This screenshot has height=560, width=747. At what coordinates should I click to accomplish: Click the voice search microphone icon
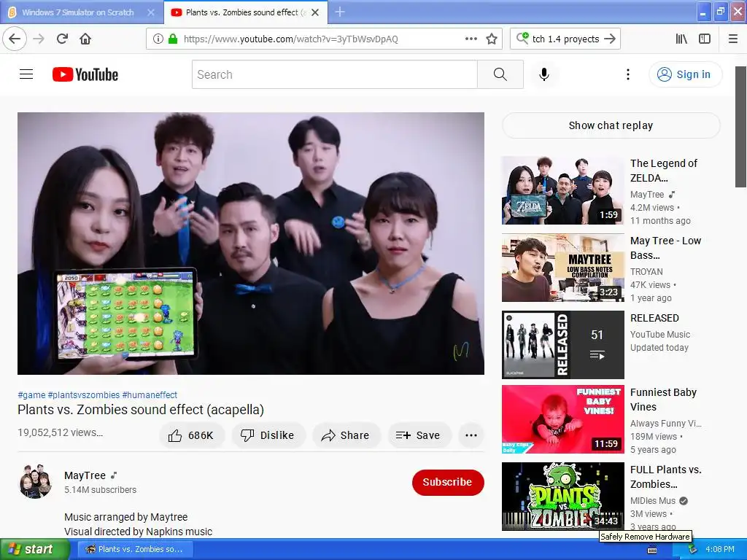(x=544, y=74)
